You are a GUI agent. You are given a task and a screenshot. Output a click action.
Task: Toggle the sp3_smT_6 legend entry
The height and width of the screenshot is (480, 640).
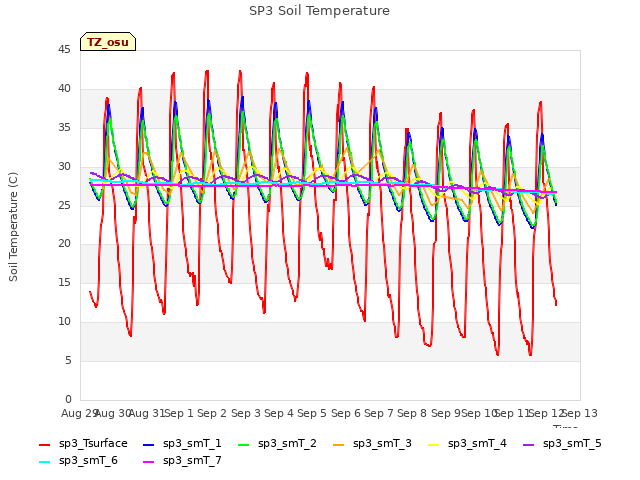click(x=78, y=461)
